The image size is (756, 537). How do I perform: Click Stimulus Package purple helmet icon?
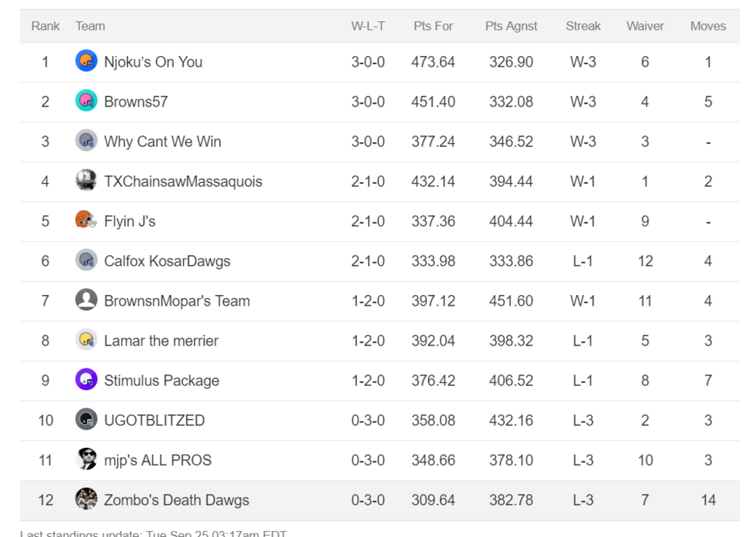click(86, 379)
